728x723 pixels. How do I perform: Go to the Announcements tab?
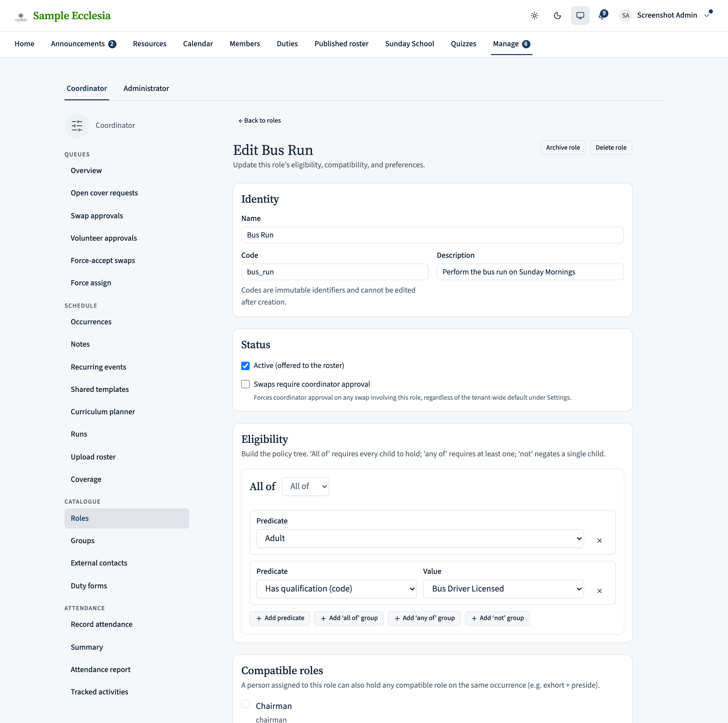[x=83, y=44]
